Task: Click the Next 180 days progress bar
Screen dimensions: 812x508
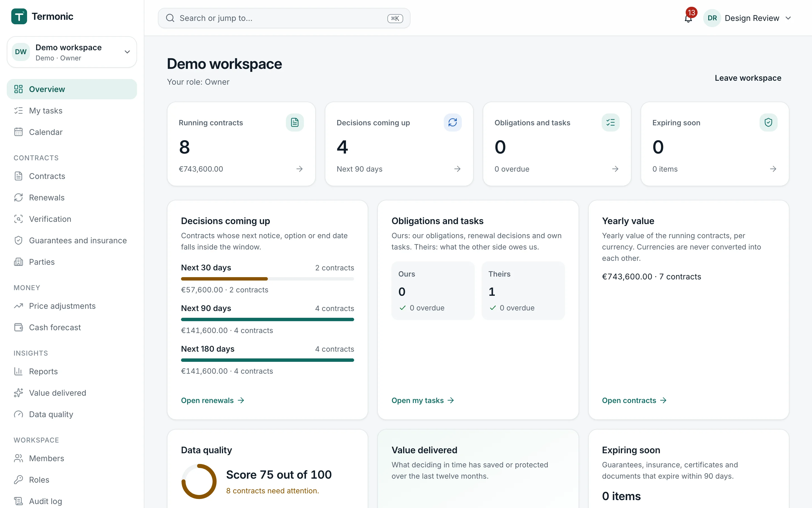Action: (x=267, y=360)
